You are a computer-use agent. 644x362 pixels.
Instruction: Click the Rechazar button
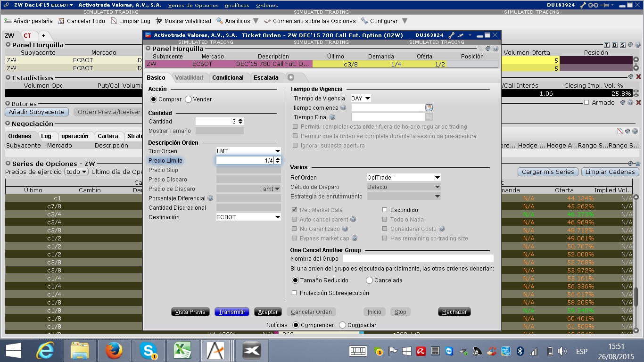(454, 312)
